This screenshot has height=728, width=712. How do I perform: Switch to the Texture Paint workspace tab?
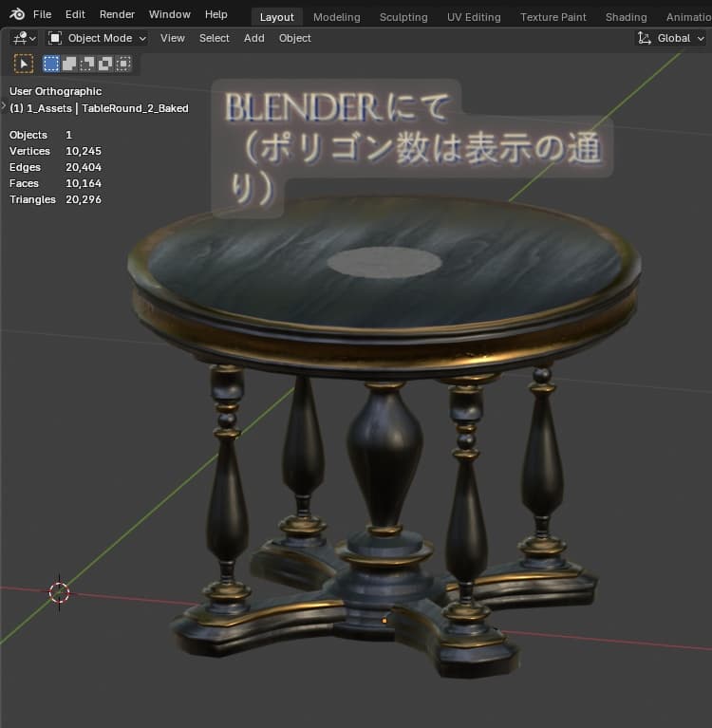tap(553, 17)
